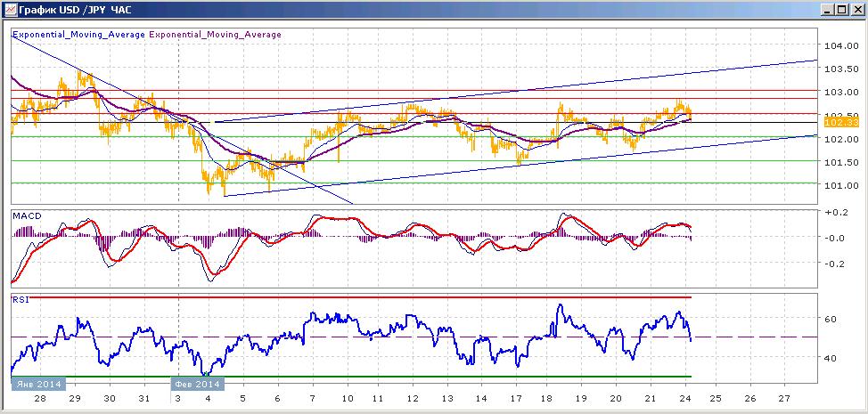868x414 pixels.
Task: Click date 7 on the time axis
Action: coord(313,399)
